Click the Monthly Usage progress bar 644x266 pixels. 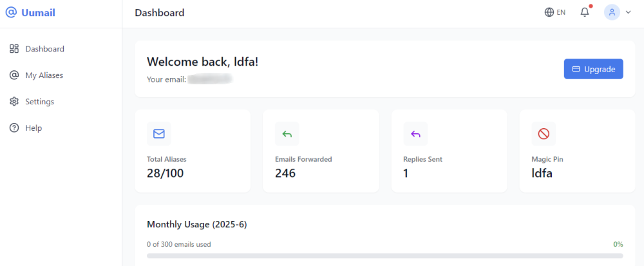[384, 256]
